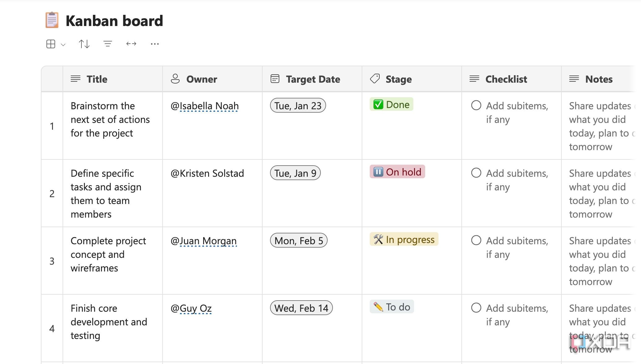Click the column width arrows icon
Screen dimensions: 641x364
131,44
